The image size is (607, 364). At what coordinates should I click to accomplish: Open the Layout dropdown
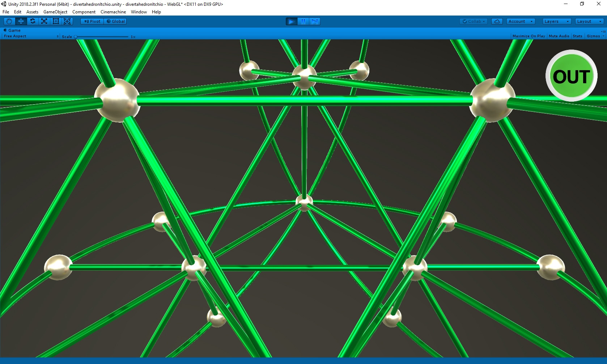[x=589, y=21]
